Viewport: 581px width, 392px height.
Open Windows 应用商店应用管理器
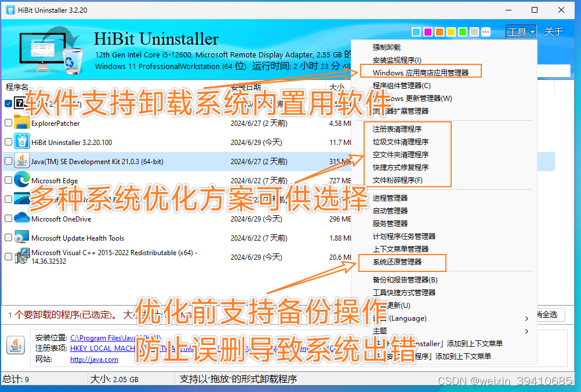point(420,72)
